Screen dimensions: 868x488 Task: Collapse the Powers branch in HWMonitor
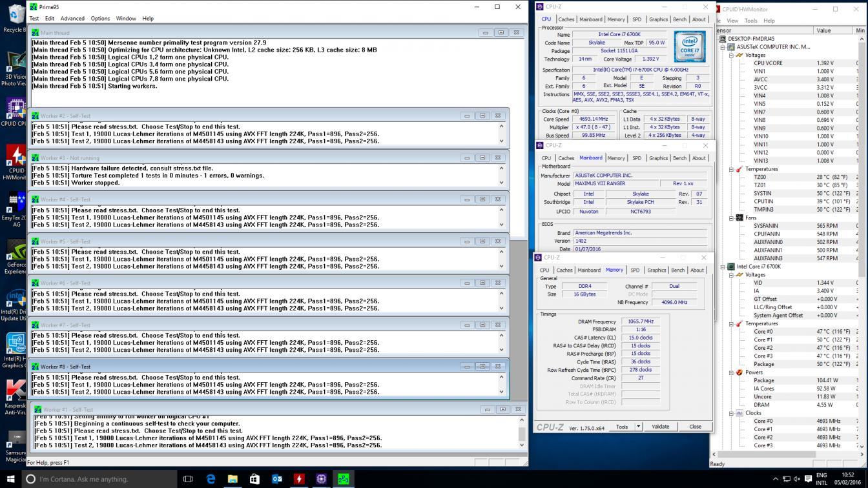pyautogui.click(x=732, y=372)
